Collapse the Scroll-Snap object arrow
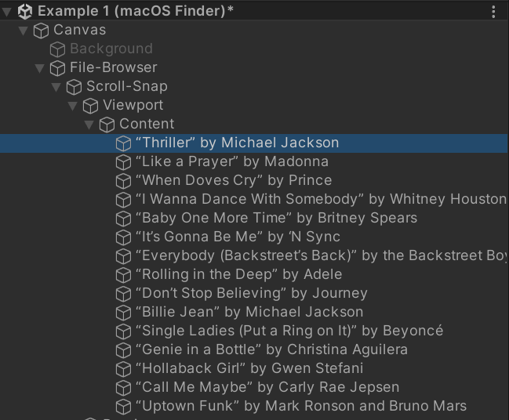509x420 pixels. pos(56,87)
